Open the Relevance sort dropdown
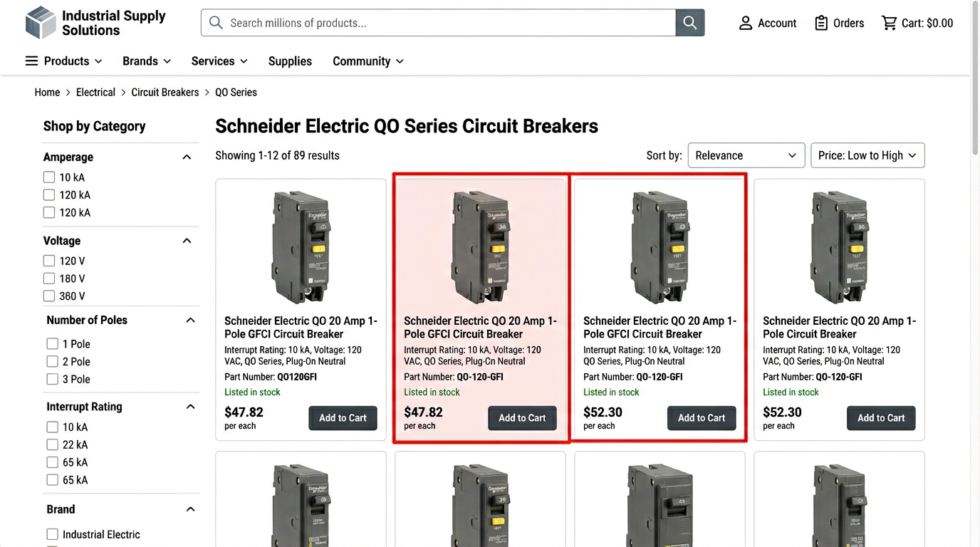This screenshot has width=980, height=547. click(x=746, y=155)
